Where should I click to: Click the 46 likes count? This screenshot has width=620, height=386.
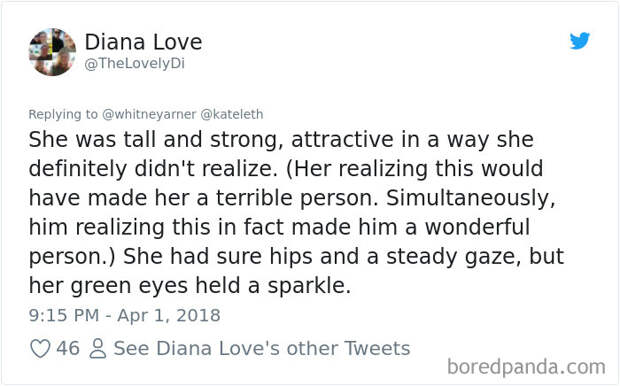click(x=68, y=349)
